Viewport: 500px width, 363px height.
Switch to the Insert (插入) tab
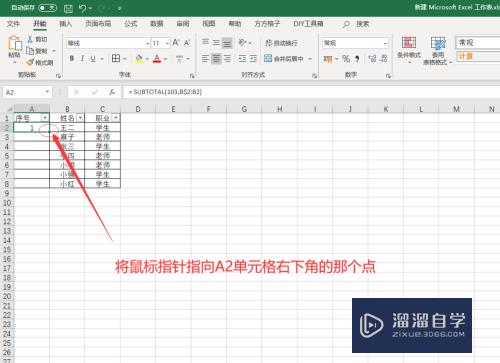65,24
